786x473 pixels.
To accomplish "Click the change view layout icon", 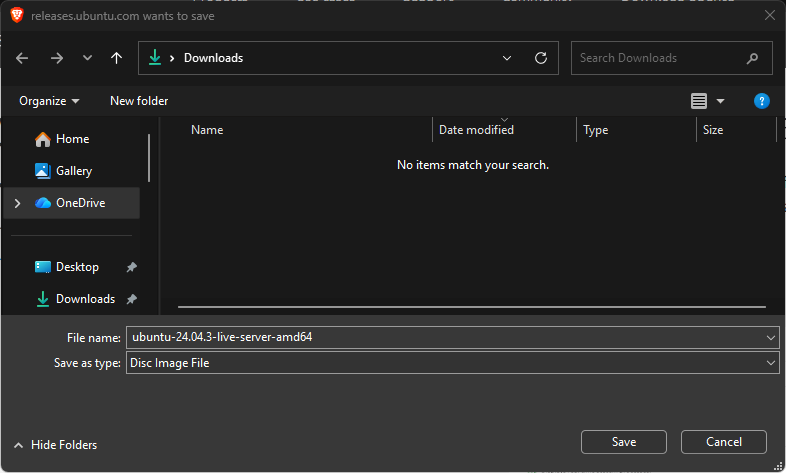I will (699, 101).
